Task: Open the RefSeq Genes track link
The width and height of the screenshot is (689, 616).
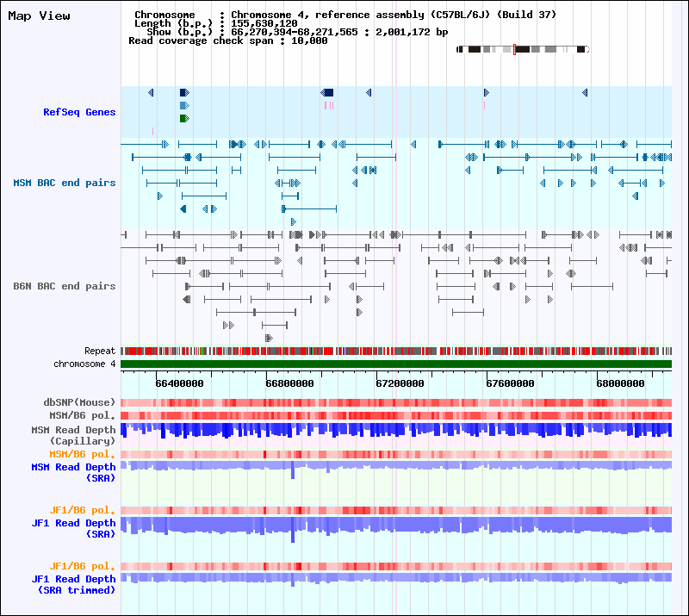Action: [x=79, y=112]
